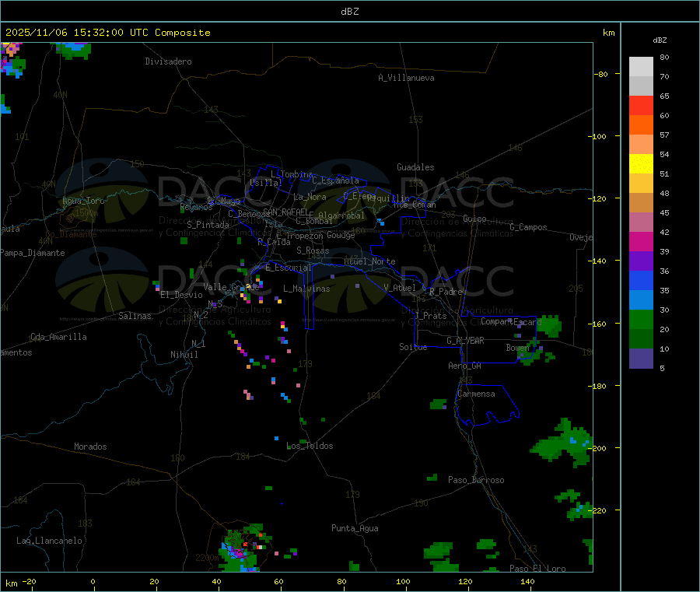Click the E_Escorial label
The image size is (700, 592).
(289, 268)
